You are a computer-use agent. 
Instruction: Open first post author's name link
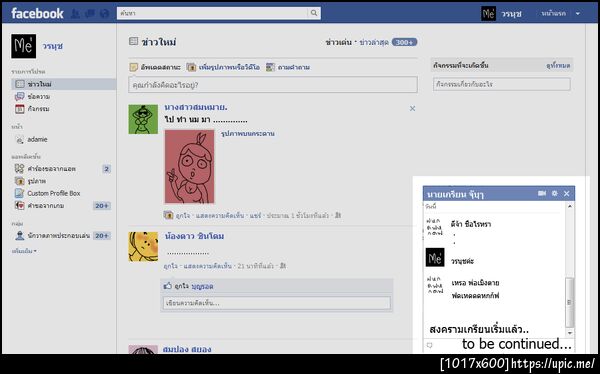click(196, 108)
